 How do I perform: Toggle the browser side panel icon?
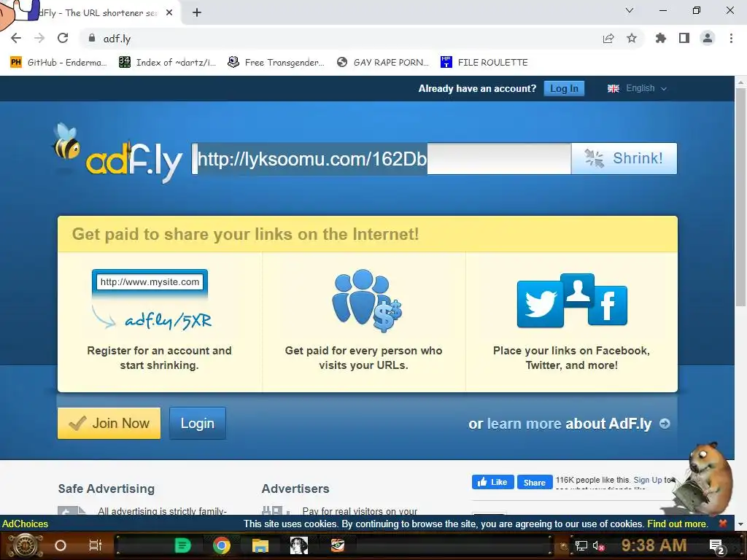(684, 38)
